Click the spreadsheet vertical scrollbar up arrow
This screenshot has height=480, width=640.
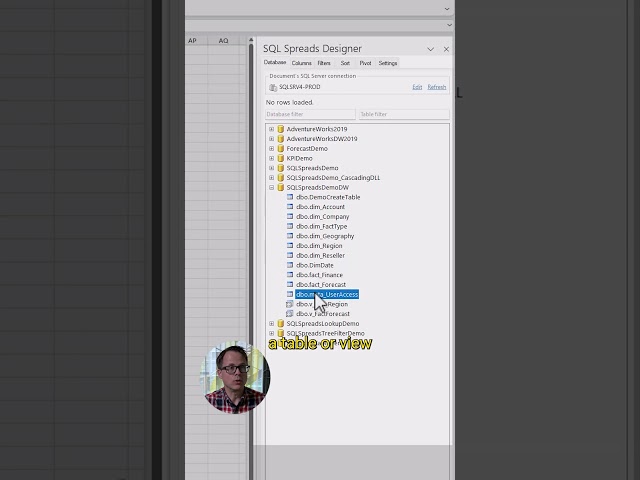coord(251,40)
